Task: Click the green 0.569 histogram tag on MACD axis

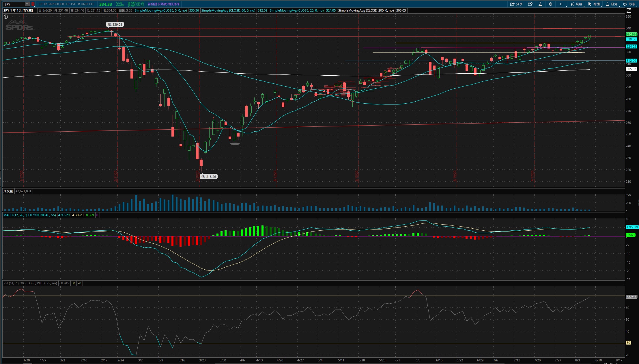Action: (x=631, y=235)
